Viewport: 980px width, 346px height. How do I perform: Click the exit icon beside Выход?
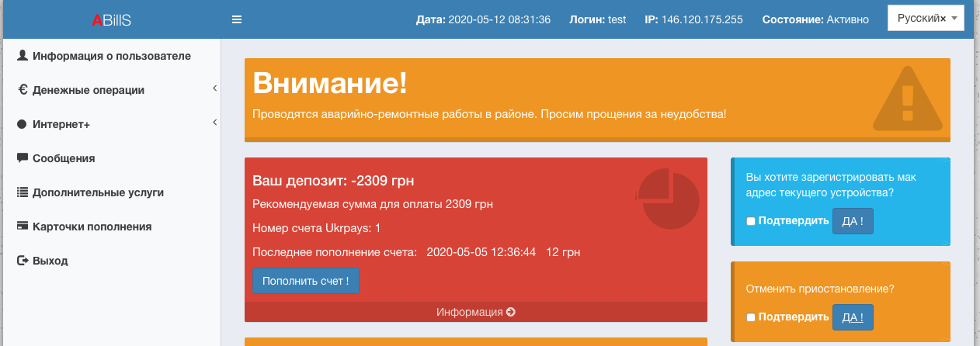[23, 261]
